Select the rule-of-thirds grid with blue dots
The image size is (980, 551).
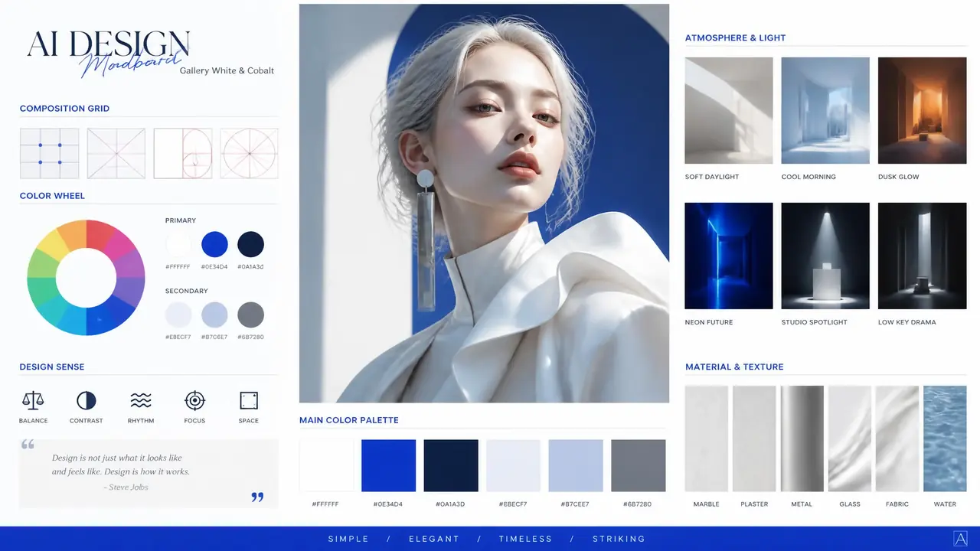coord(49,153)
